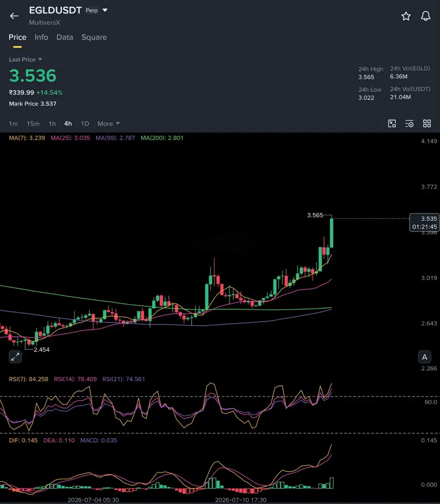The image size is (440, 504).
Task: Toggle auto scale 'A' button
Action: [424, 357]
